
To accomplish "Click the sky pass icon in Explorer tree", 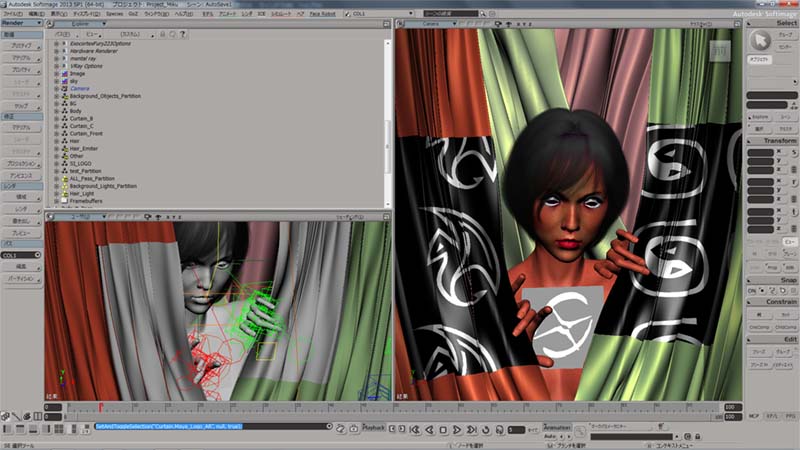I will [x=65, y=81].
